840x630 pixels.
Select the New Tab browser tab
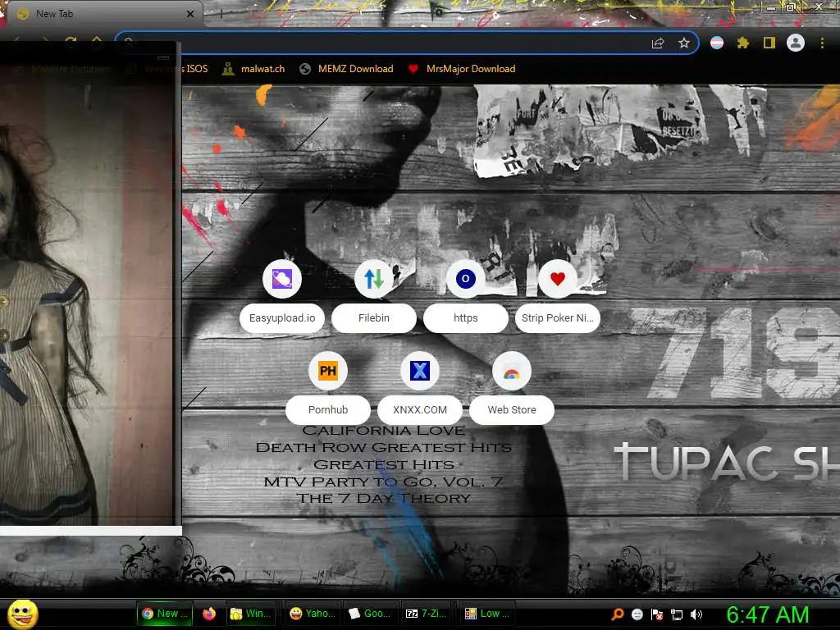coord(102,14)
